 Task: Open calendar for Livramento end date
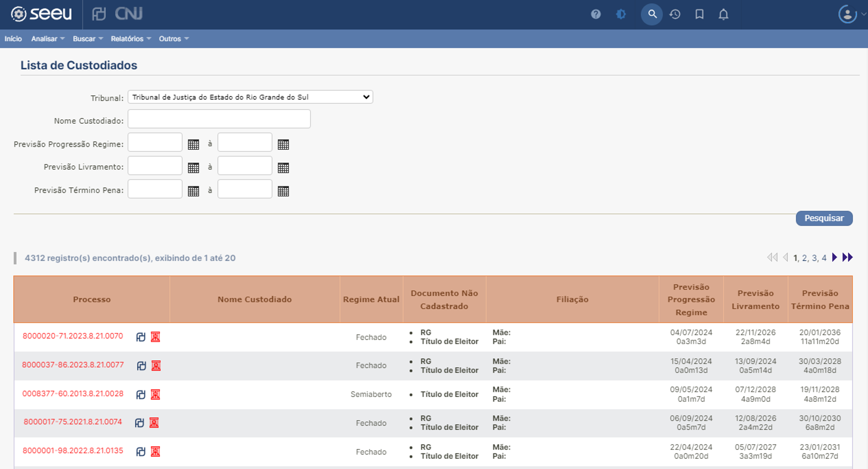[x=283, y=168]
